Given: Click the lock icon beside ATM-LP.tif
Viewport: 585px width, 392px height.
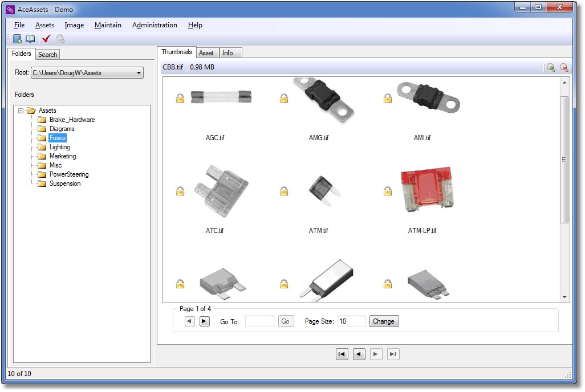Looking at the screenshot, I should pos(388,191).
